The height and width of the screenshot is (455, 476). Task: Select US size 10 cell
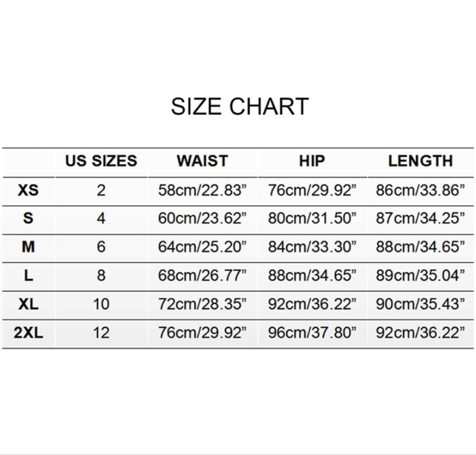pyautogui.click(x=101, y=304)
